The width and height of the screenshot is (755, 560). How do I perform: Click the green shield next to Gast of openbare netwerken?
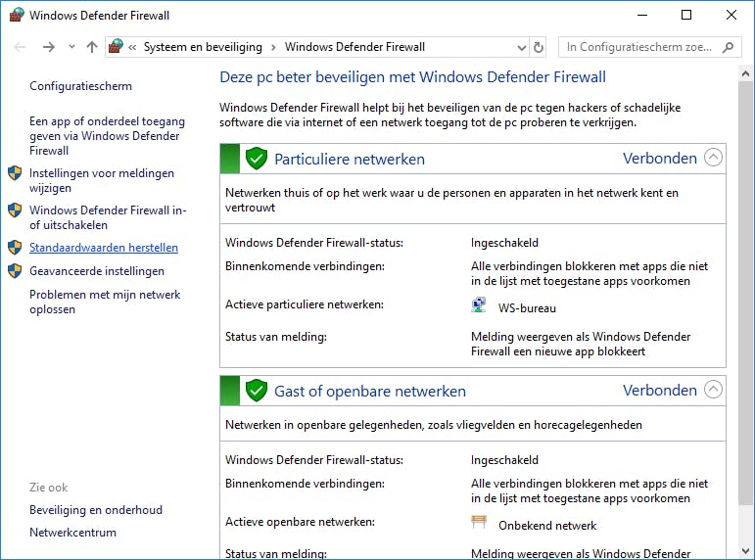click(257, 391)
